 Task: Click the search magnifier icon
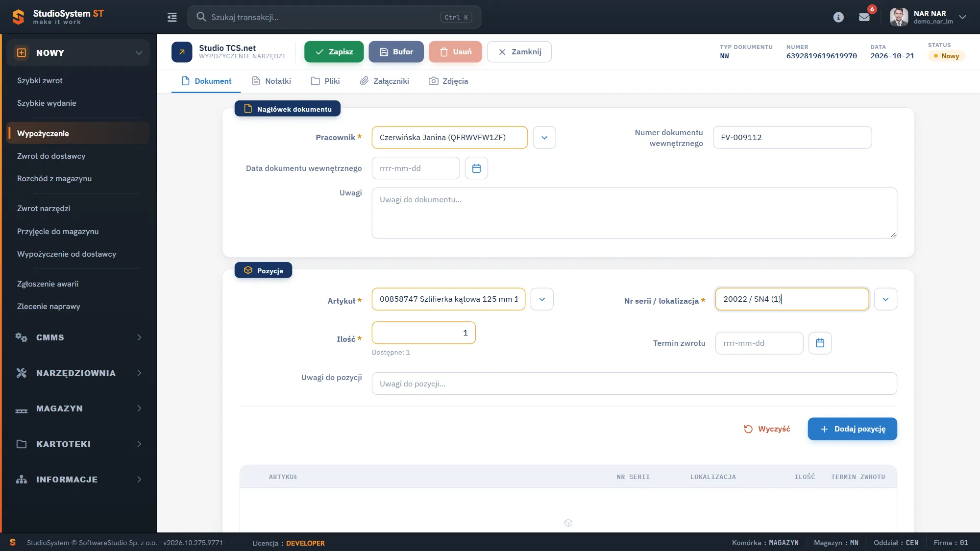(201, 17)
